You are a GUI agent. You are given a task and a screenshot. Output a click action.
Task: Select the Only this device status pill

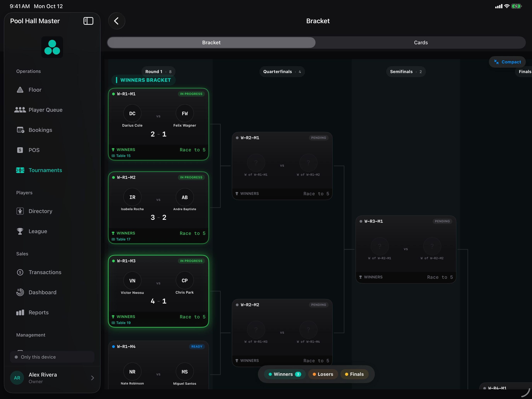[52, 357]
